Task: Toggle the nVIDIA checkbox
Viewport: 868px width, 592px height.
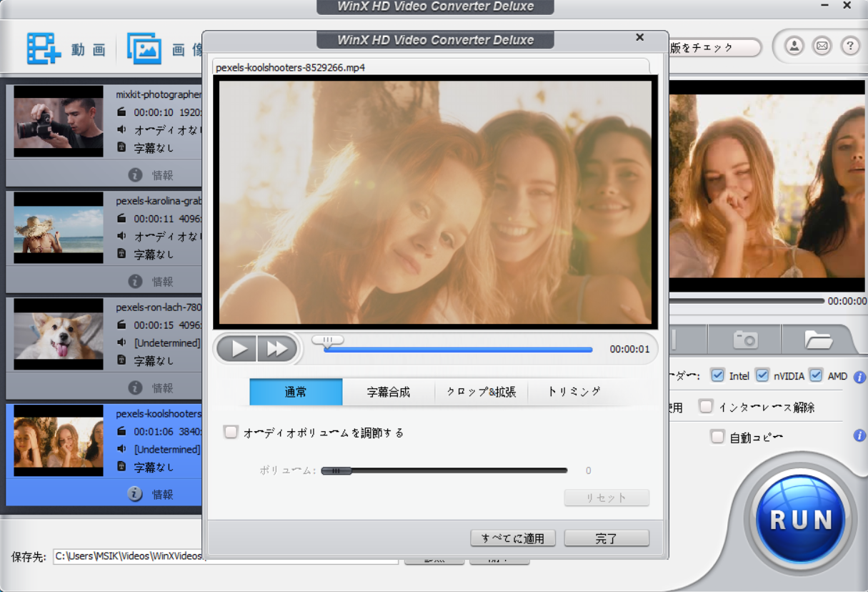Action: pos(762,375)
